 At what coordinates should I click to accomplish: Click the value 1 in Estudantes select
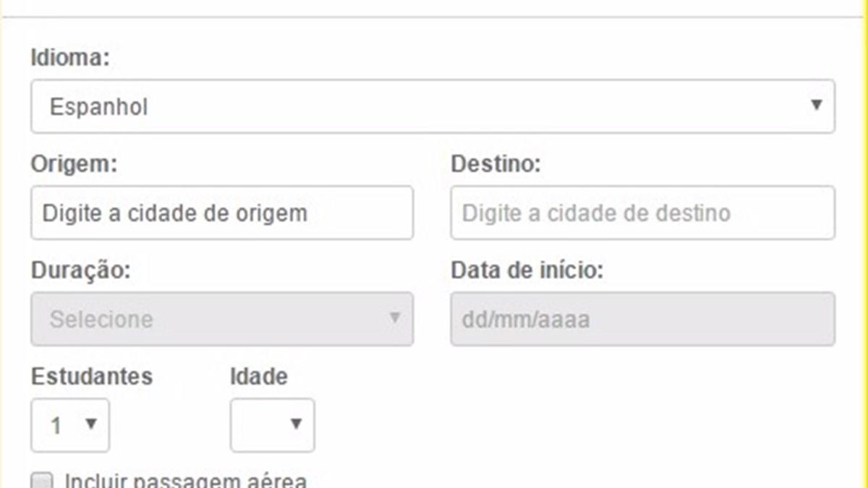[56, 425]
